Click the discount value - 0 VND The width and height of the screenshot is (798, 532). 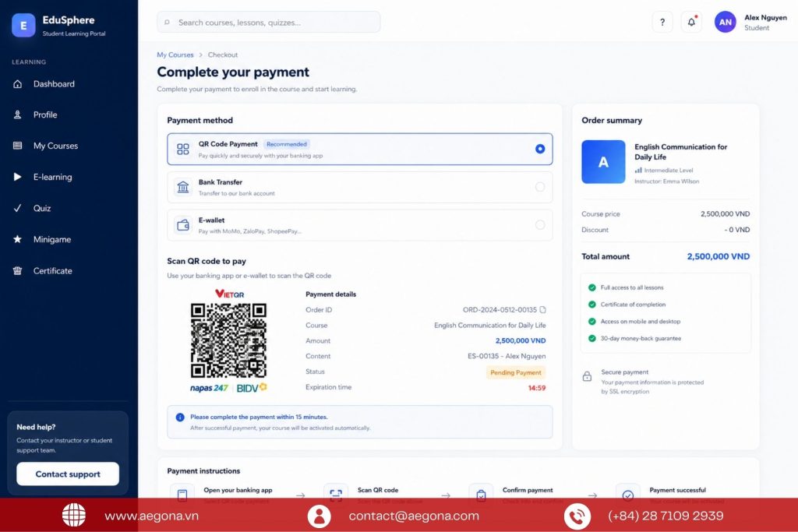tap(737, 230)
